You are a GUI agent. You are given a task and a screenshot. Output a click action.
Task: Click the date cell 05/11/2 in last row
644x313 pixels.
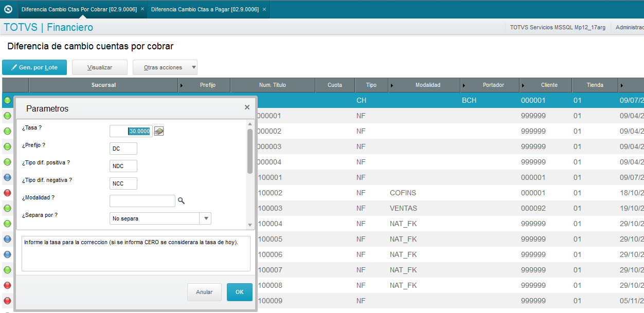point(632,301)
